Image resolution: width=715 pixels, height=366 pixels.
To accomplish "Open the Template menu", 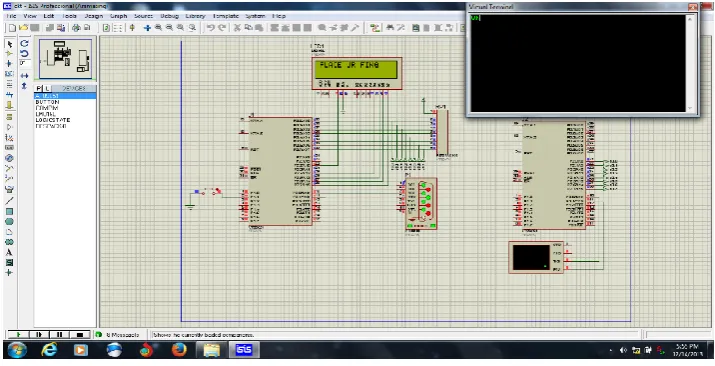I will click(x=226, y=16).
